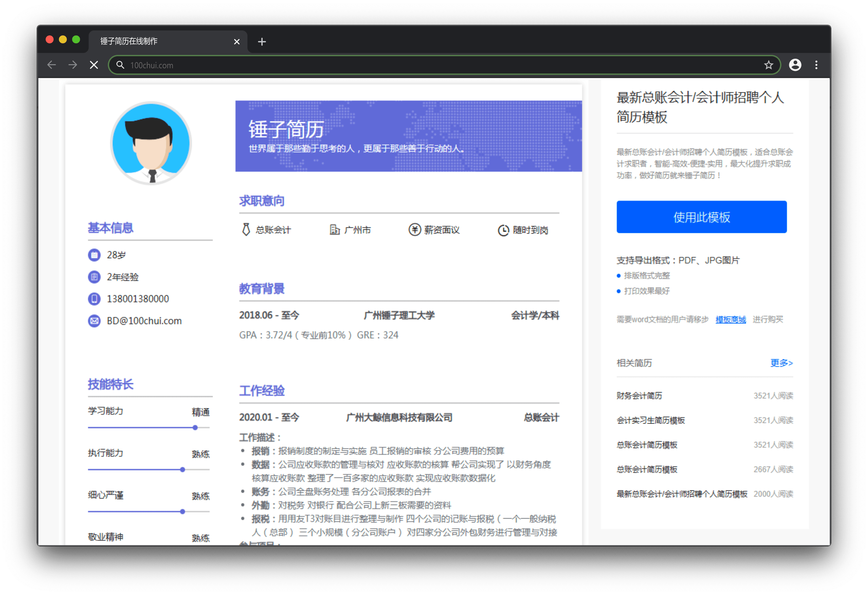Click the 2018.06 - 至今 date range

tap(269, 315)
